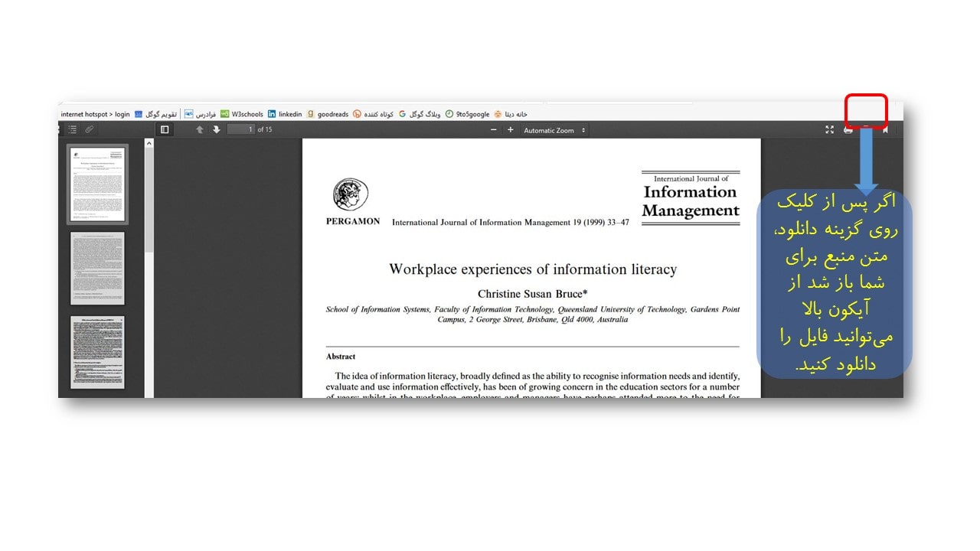
Task: Click the journal citation '19 (1999) 33–47'
Action: [x=601, y=223]
